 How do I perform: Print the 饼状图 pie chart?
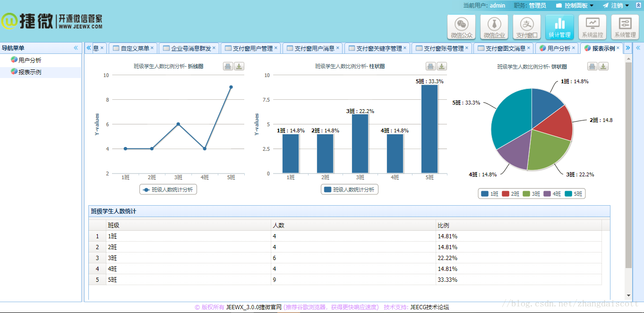[592, 66]
